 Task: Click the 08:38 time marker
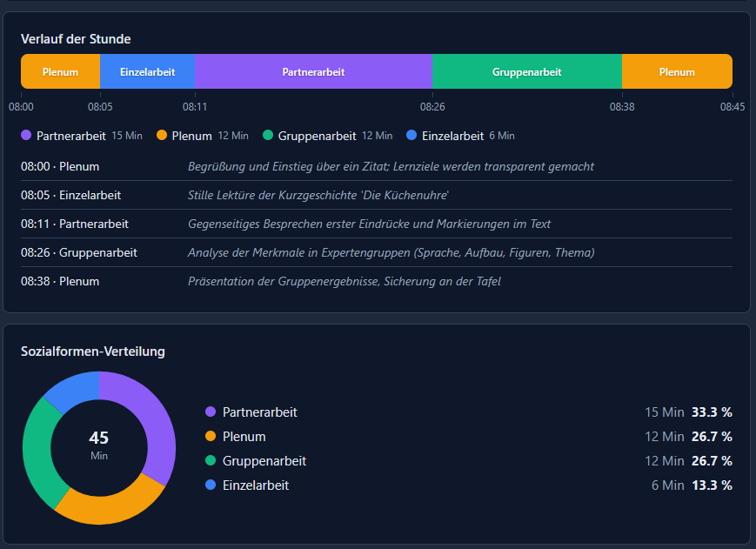click(622, 107)
